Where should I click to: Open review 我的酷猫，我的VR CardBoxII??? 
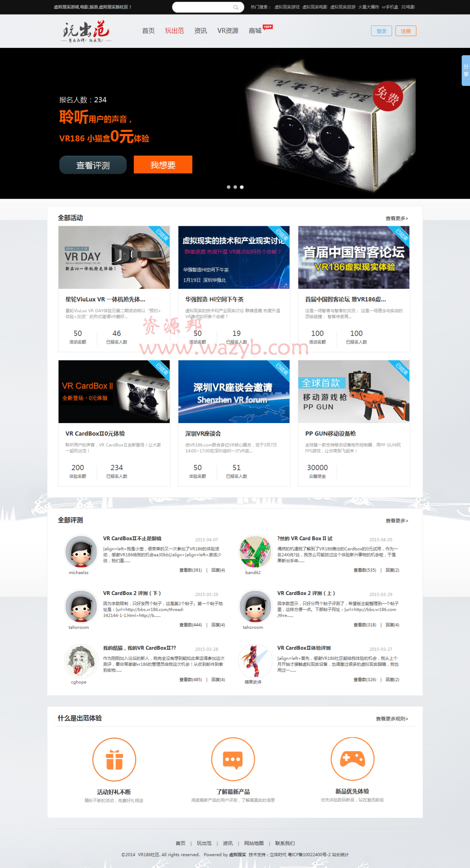click(139, 648)
